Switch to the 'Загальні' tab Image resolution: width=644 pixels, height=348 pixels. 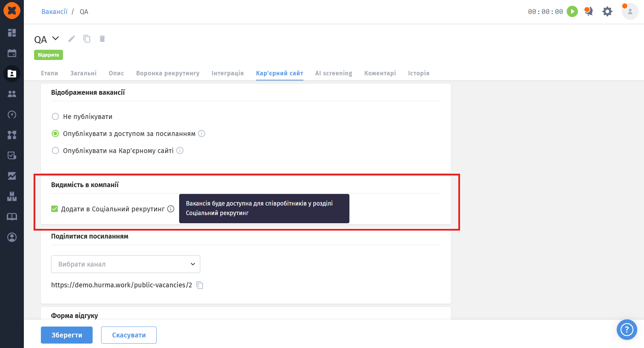[83, 73]
